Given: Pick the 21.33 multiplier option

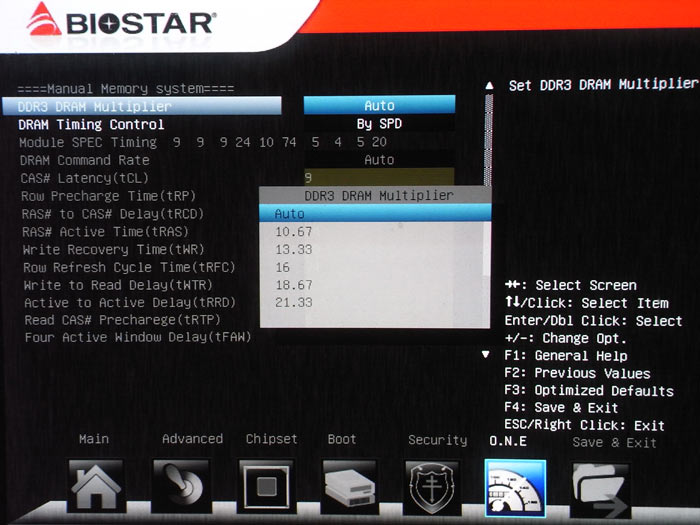Looking at the screenshot, I should click(294, 302).
